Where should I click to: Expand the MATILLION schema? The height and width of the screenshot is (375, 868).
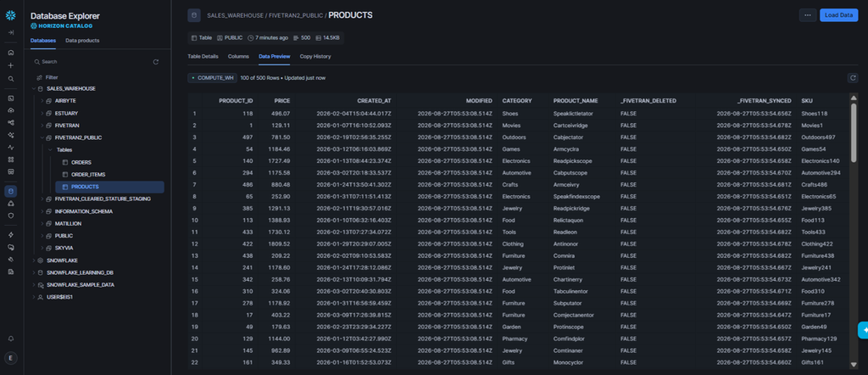click(x=42, y=223)
